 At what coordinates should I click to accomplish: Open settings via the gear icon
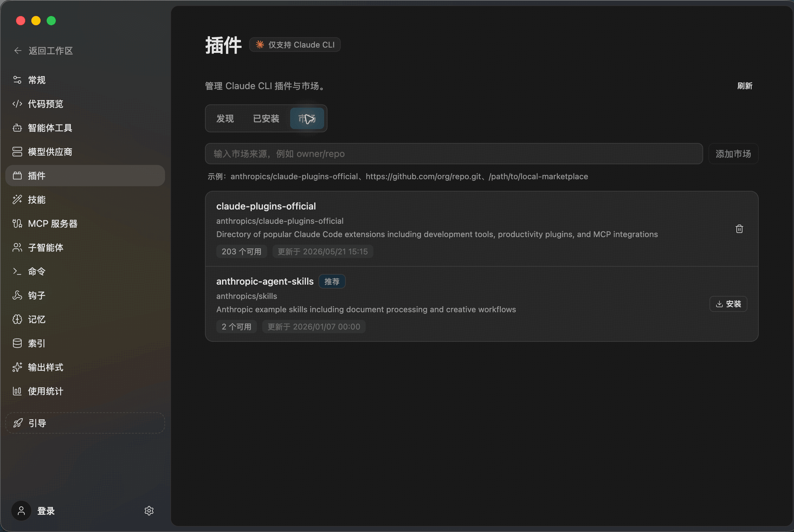point(149,511)
